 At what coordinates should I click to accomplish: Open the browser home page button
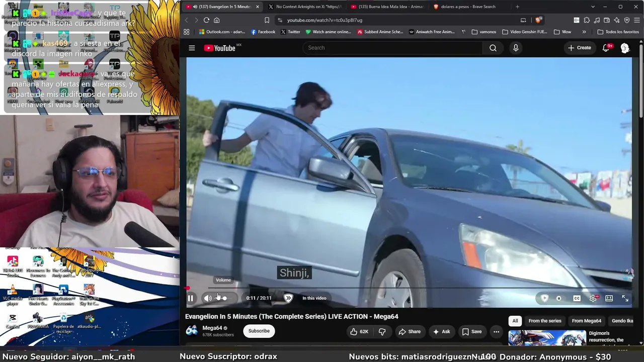pyautogui.click(x=217, y=20)
